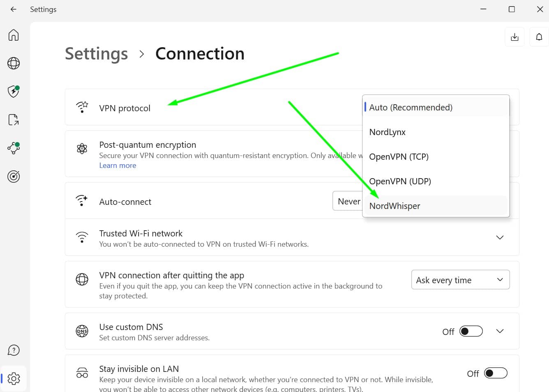Select OpenVPN (TCP) protocol
549x392 pixels.
pyautogui.click(x=436, y=157)
